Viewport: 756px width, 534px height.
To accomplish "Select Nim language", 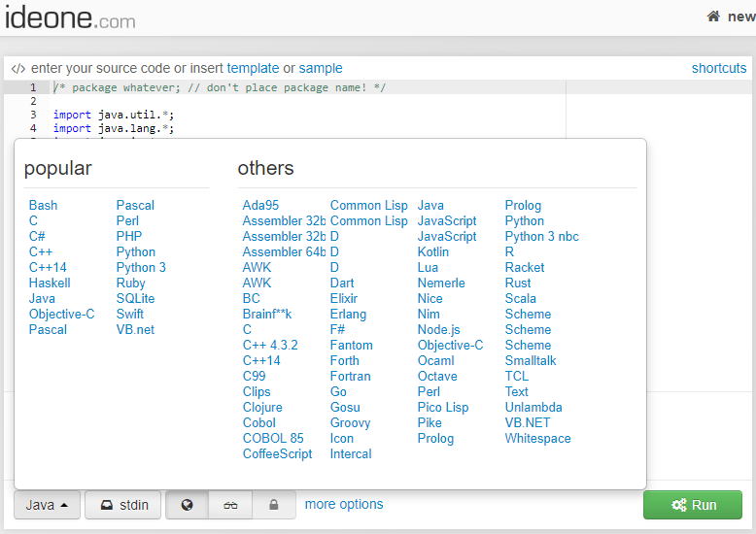I will (429, 314).
